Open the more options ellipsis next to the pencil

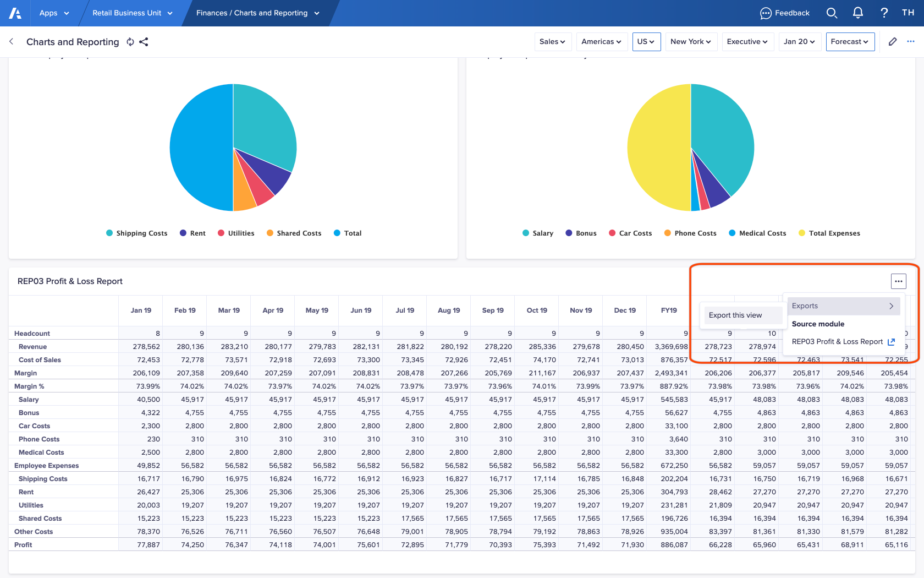pyautogui.click(x=910, y=41)
